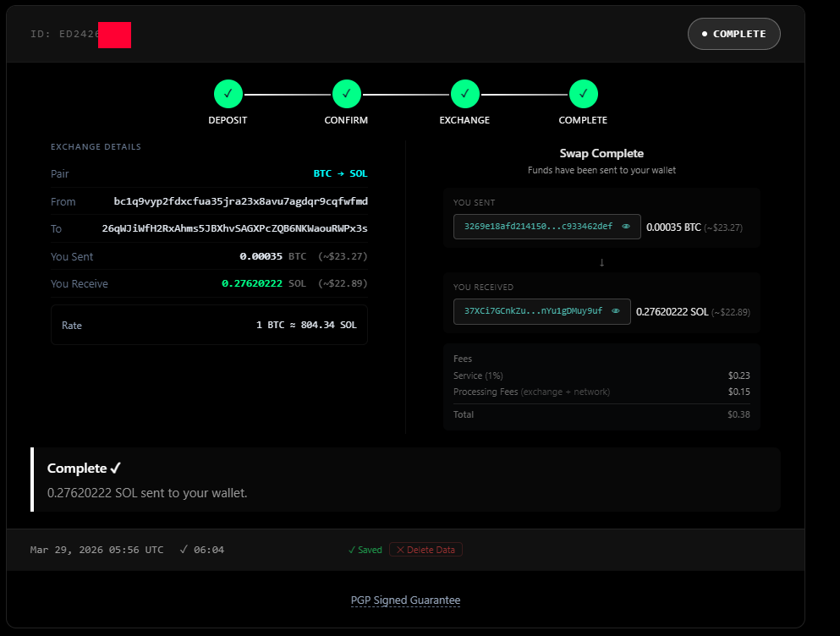The width and height of the screenshot is (840, 636).
Task: Click the Service fee amount $0.23
Action: (738, 376)
